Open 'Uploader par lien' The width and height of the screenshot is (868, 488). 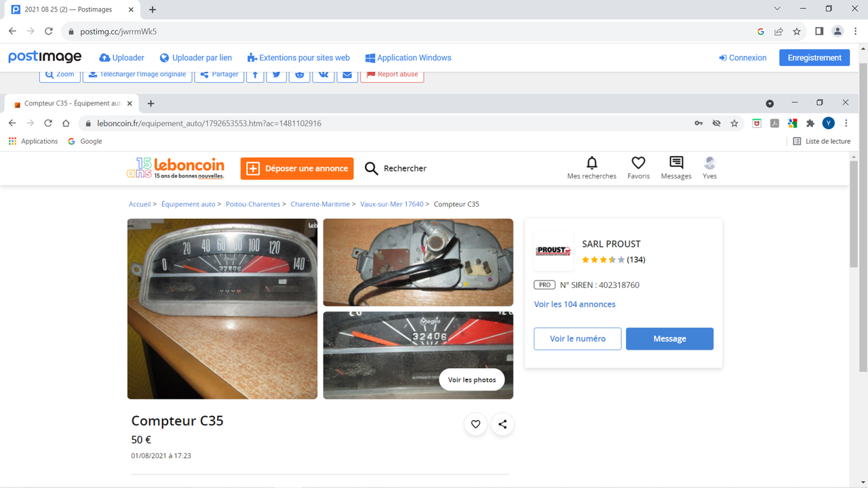[195, 58]
